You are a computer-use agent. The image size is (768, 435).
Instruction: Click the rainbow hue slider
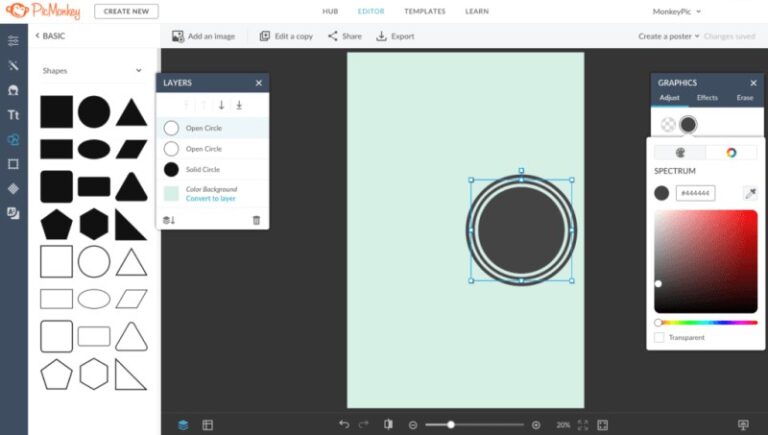pos(706,322)
